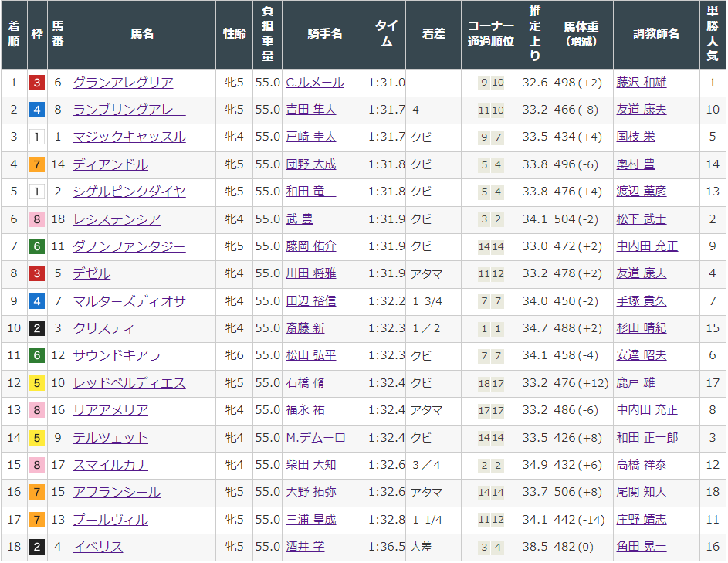Open trainer 国枝 栄 profile
This screenshot has height=563, width=728.
coord(635,137)
